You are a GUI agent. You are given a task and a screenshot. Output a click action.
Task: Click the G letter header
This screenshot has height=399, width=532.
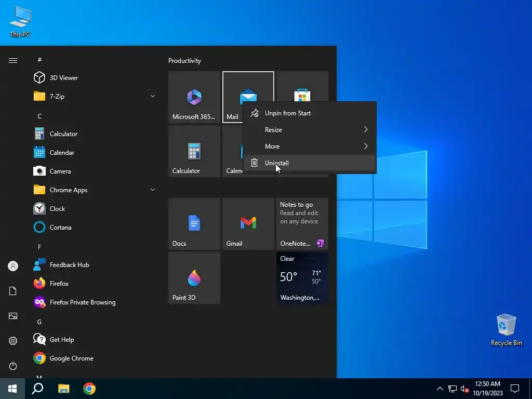pyautogui.click(x=39, y=322)
